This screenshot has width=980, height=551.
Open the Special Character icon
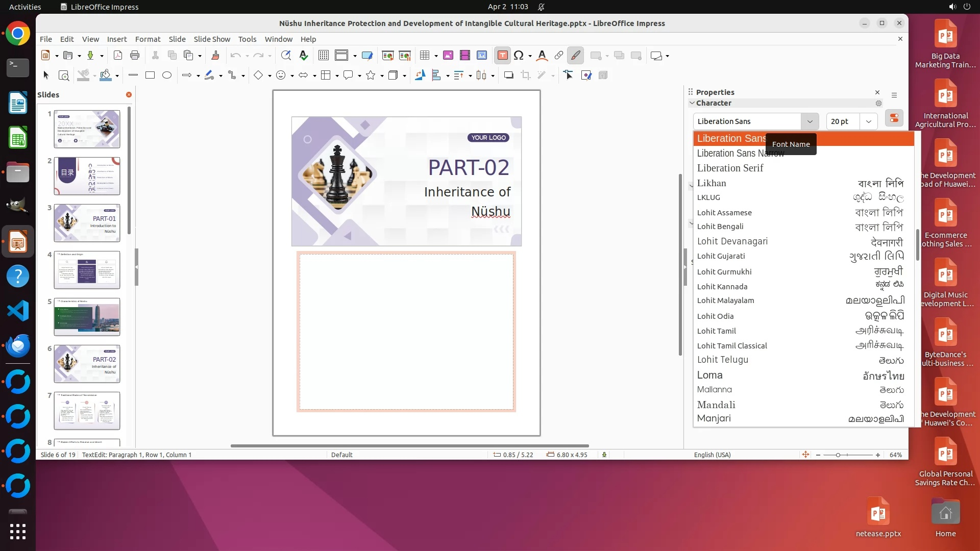519,56
